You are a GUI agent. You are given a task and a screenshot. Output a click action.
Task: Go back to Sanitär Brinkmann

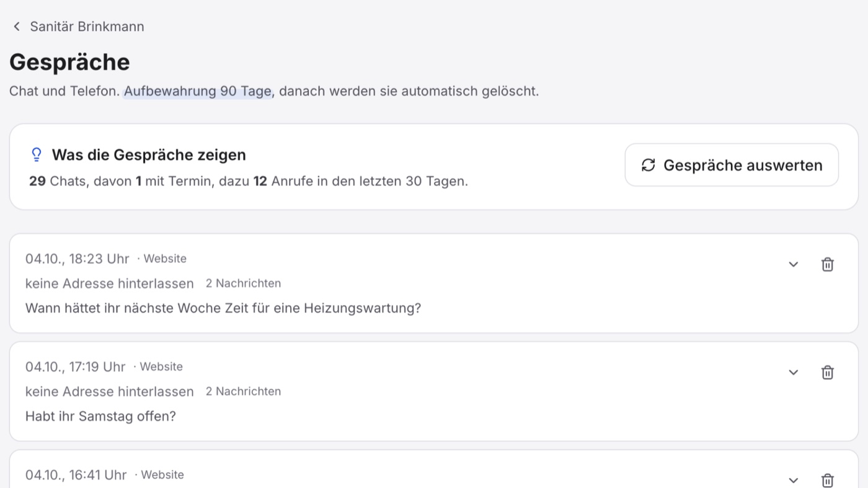(78, 27)
